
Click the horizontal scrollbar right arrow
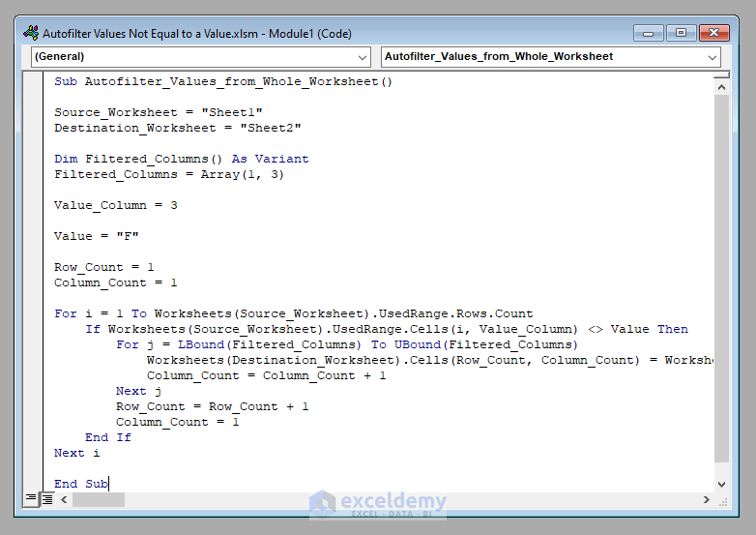coord(707,500)
